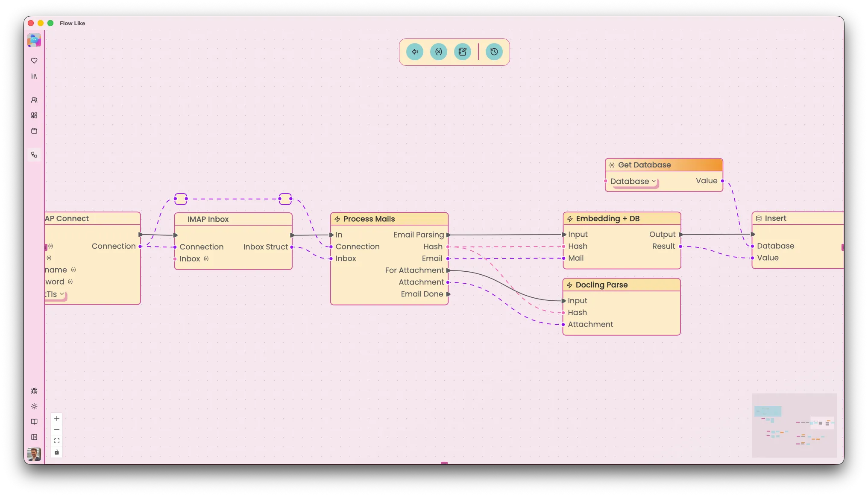Click the notes edit icon in toolbar
The width and height of the screenshot is (868, 496).
(x=463, y=52)
